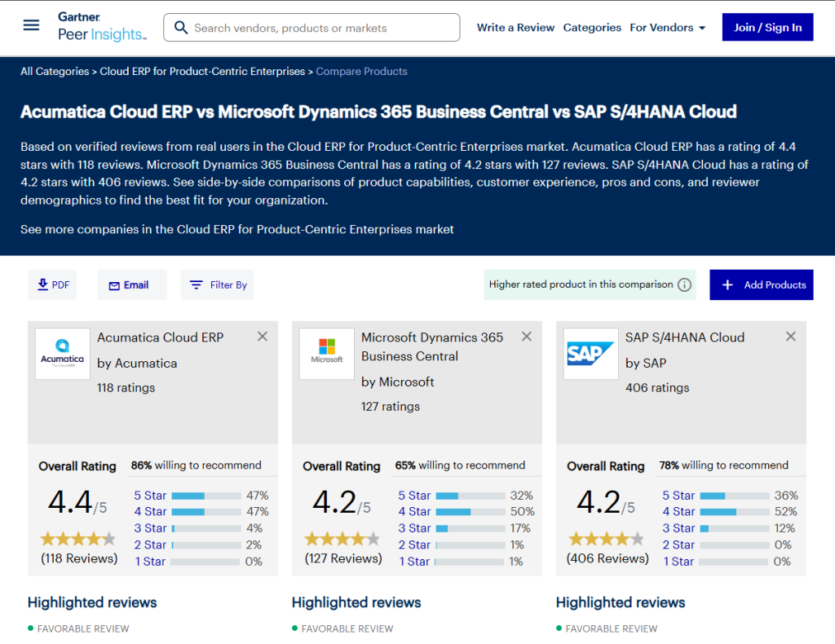
Task: Filter Acumatica reviews by 2 Star
Action: [x=150, y=545]
